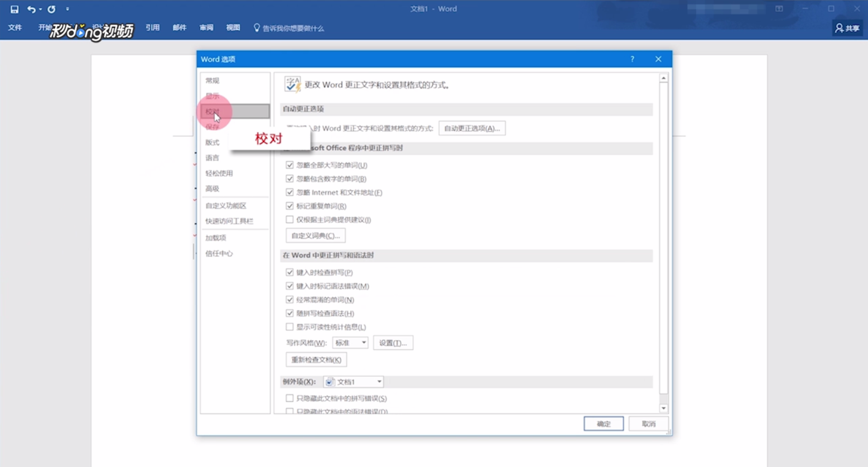Click the ribbon display options icon top right

pos(778,8)
